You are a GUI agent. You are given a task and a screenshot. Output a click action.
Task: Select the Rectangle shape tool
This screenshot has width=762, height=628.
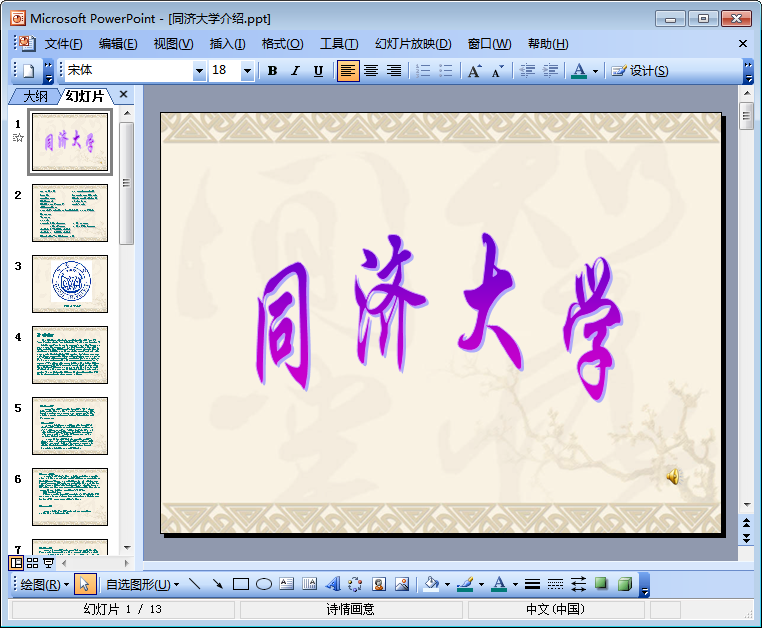(x=240, y=584)
